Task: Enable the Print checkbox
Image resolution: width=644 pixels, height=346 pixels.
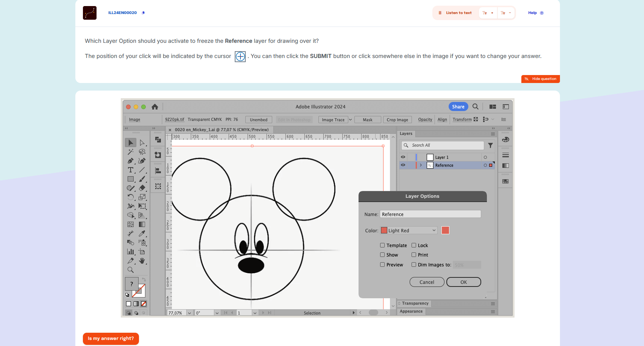Action: (414, 255)
